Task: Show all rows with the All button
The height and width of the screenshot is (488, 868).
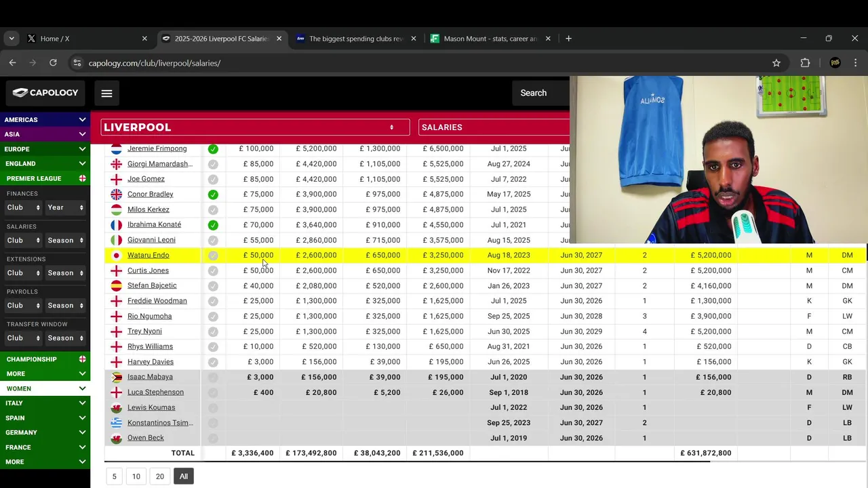Action: (184, 476)
